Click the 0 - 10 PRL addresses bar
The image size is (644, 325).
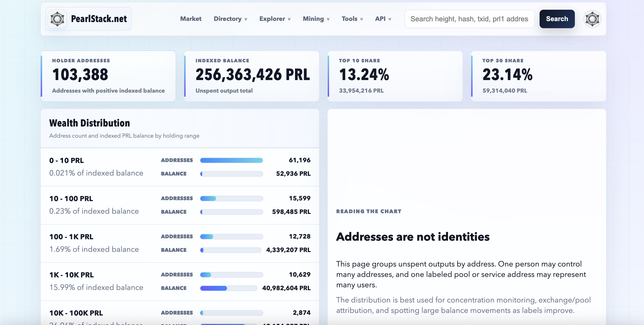click(232, 160)
